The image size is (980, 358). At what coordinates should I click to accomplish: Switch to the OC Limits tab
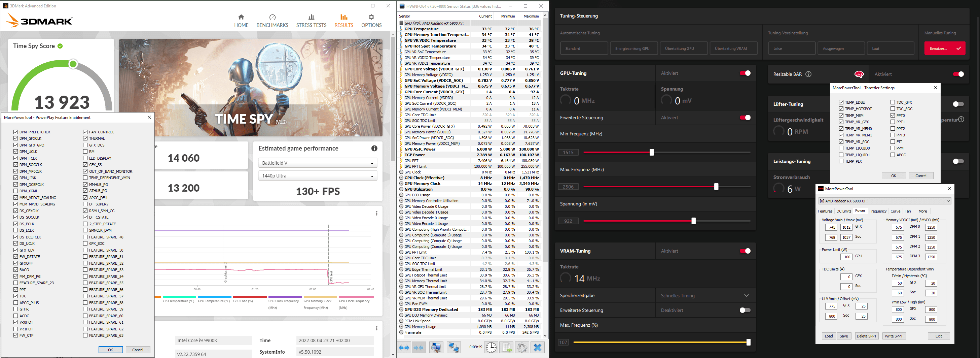tap(843, 211)
